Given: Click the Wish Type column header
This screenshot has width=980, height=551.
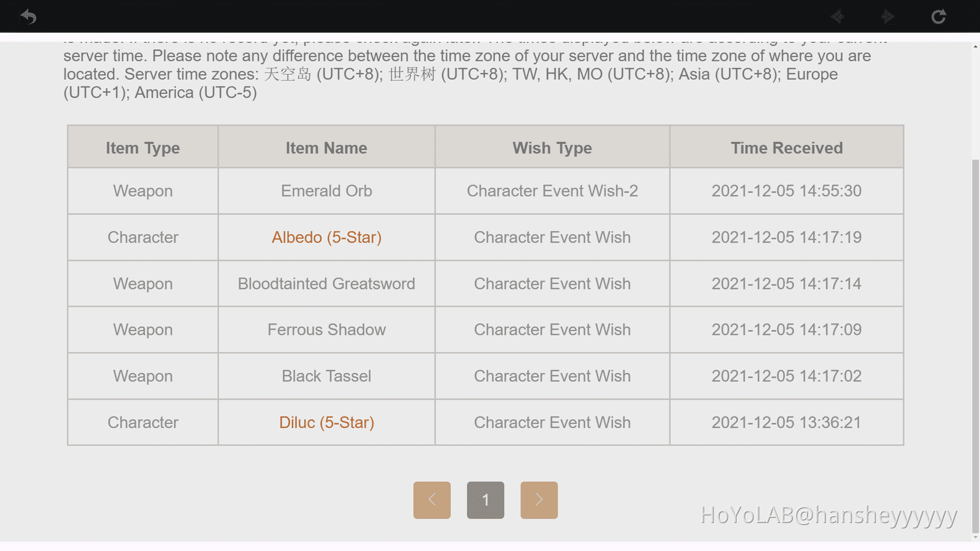Looking at the screenshot, I should 552,147.
